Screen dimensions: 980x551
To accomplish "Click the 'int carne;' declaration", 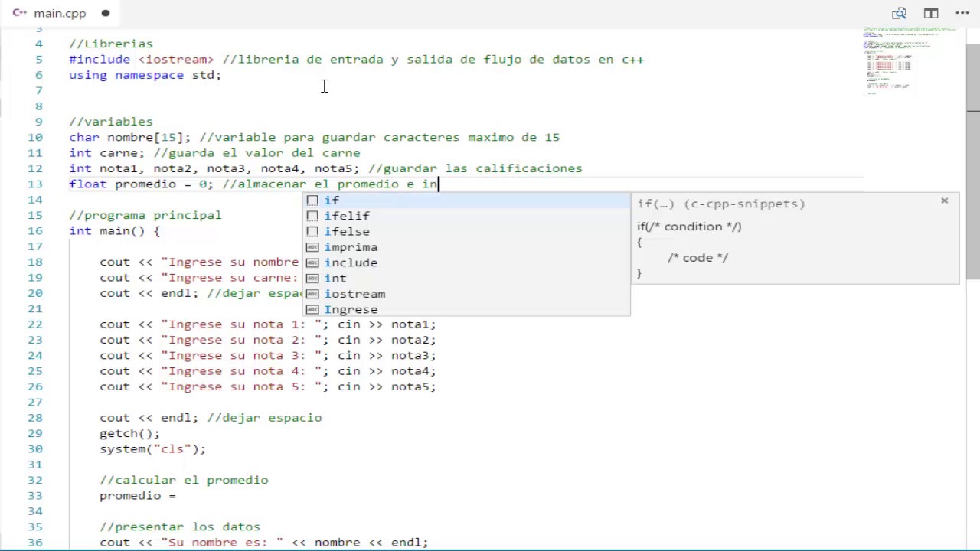I will tap(107, 153).
